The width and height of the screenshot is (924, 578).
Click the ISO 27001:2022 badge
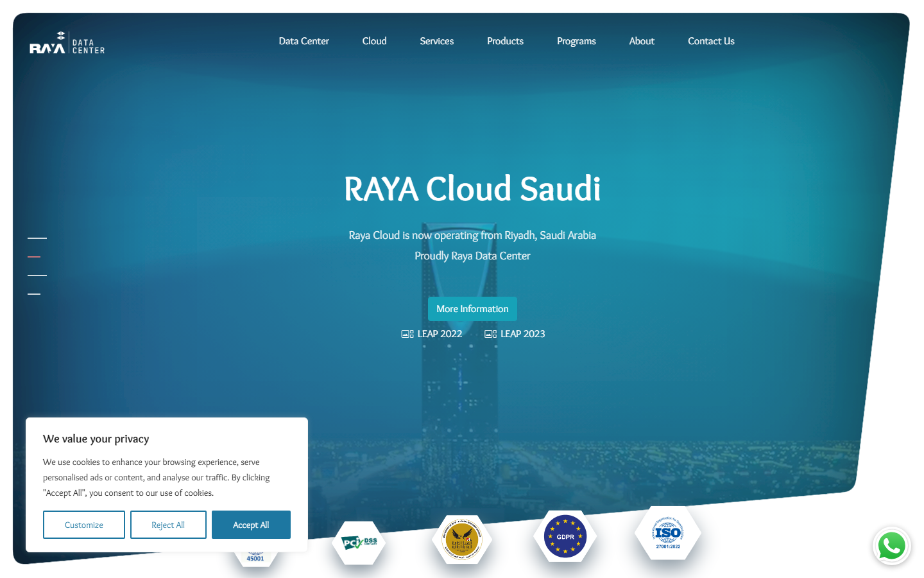[667, 533]
